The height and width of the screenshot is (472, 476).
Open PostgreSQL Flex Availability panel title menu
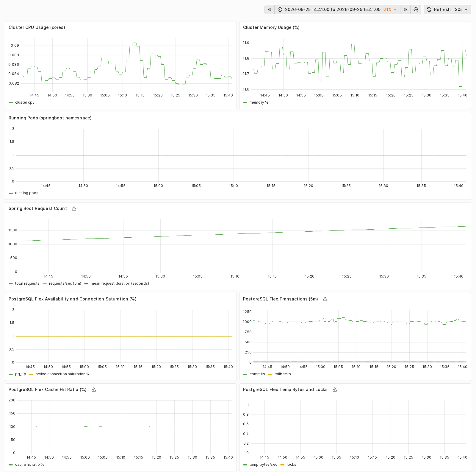[x=73, y=299]
